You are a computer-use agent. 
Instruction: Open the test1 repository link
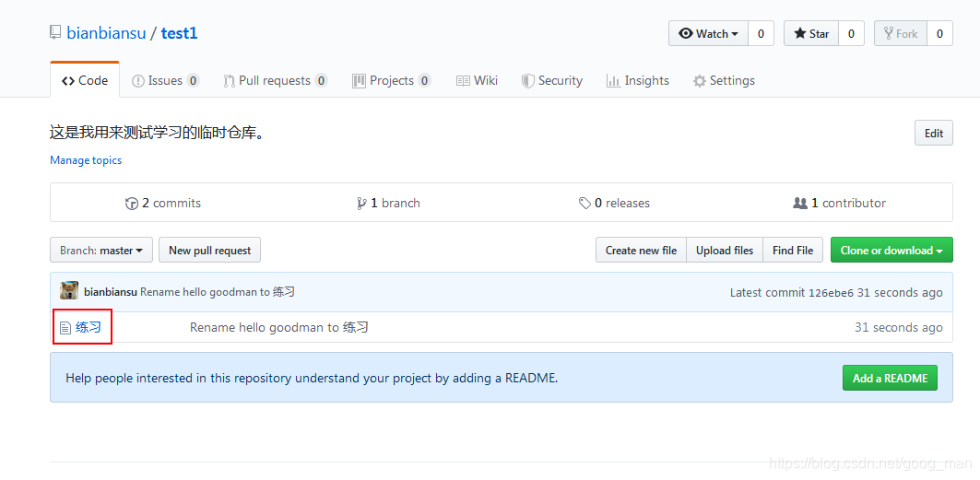coord(180,33)
